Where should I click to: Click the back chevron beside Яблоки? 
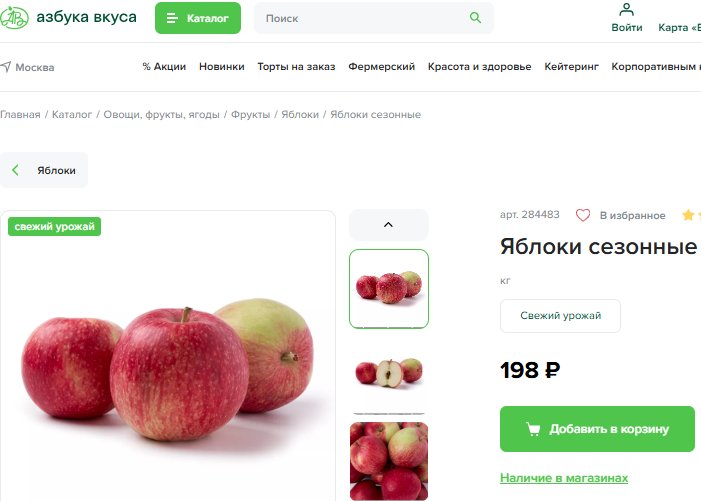point(16,170)
